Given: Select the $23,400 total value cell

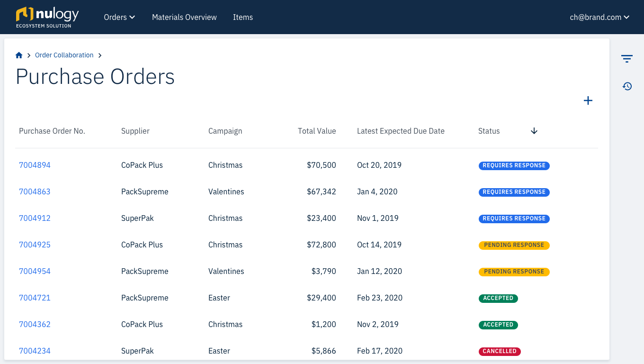Looking at the screenshot, I should coord(322,218).
